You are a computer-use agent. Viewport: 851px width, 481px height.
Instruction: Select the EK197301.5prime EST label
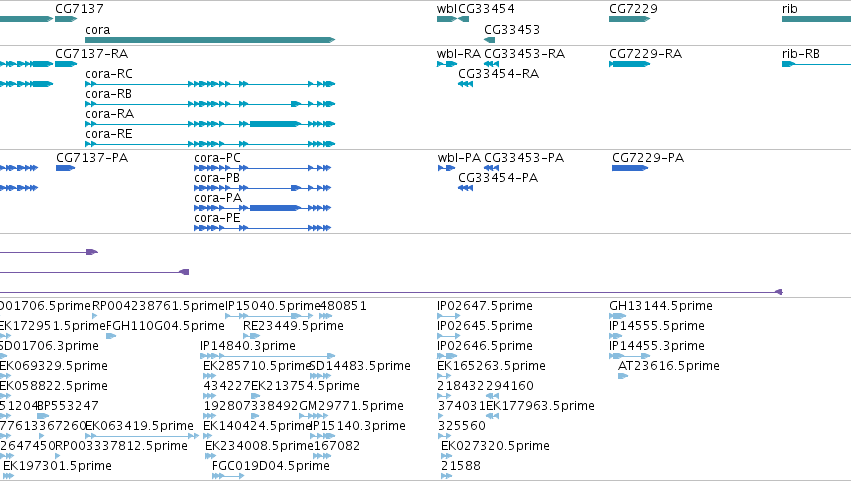pos(58,466)
